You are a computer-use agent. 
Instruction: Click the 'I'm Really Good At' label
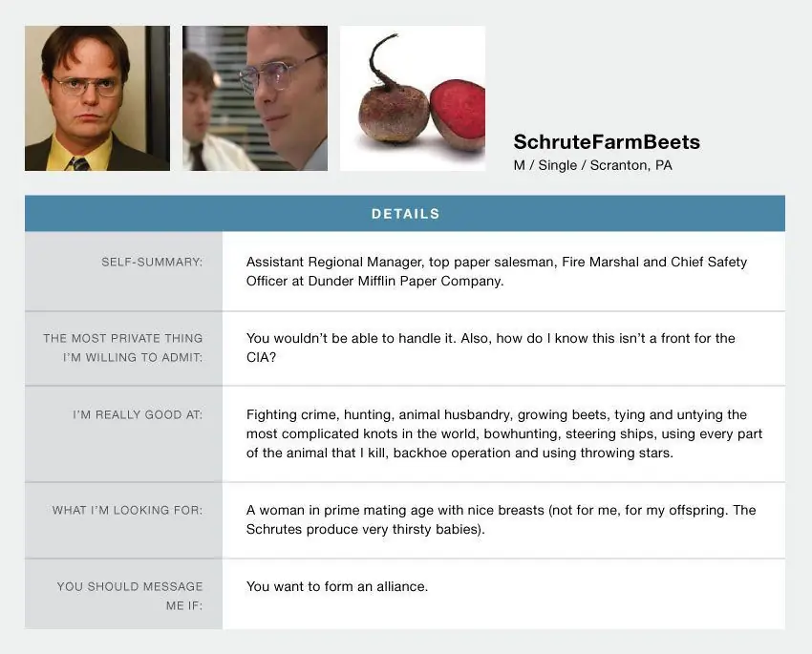pos(138,414)
